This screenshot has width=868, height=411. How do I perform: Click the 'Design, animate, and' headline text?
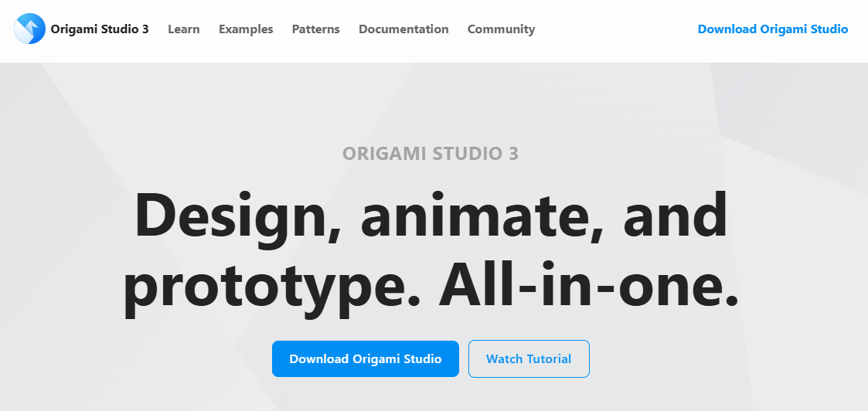(x=431, y=219)
